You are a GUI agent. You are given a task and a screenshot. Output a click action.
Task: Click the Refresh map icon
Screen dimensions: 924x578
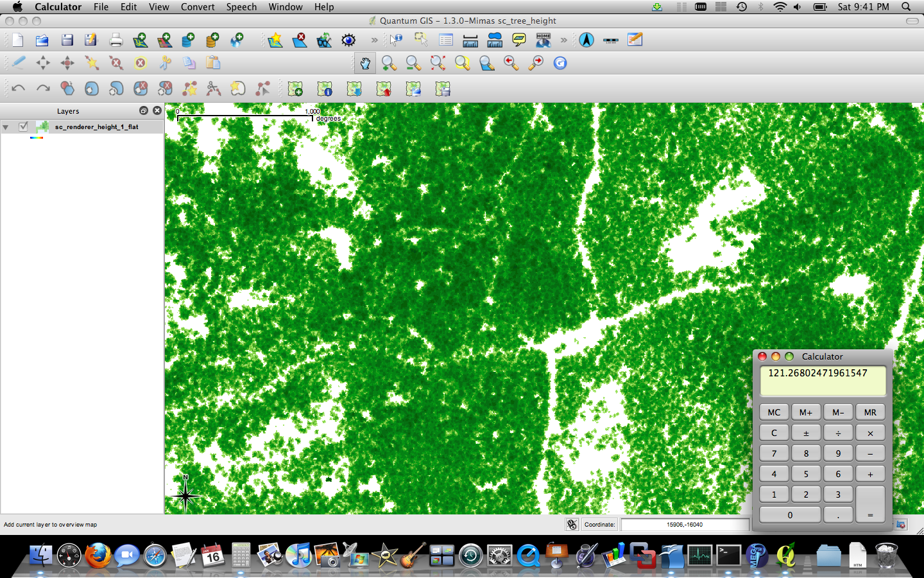tap(560, 63)
